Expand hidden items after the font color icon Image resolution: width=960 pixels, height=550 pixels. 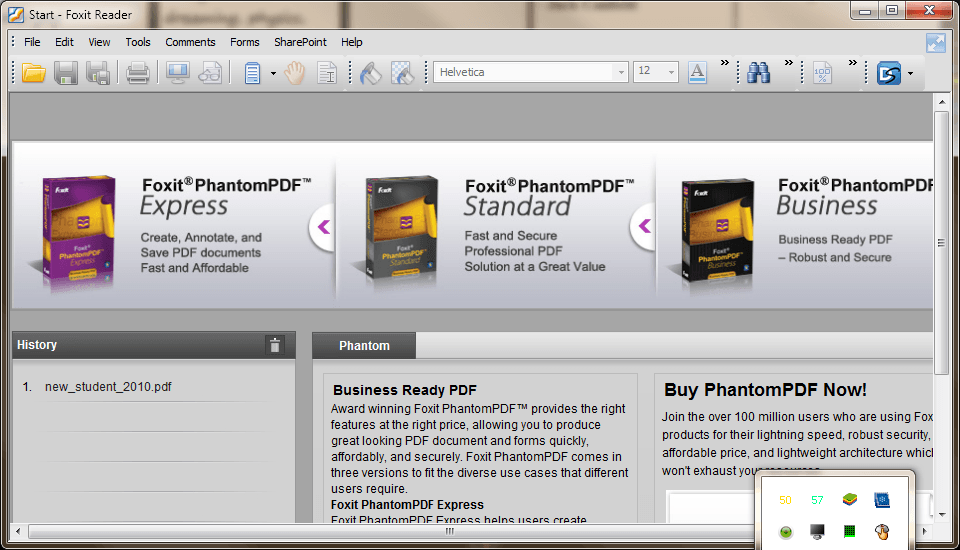(725, 62)
